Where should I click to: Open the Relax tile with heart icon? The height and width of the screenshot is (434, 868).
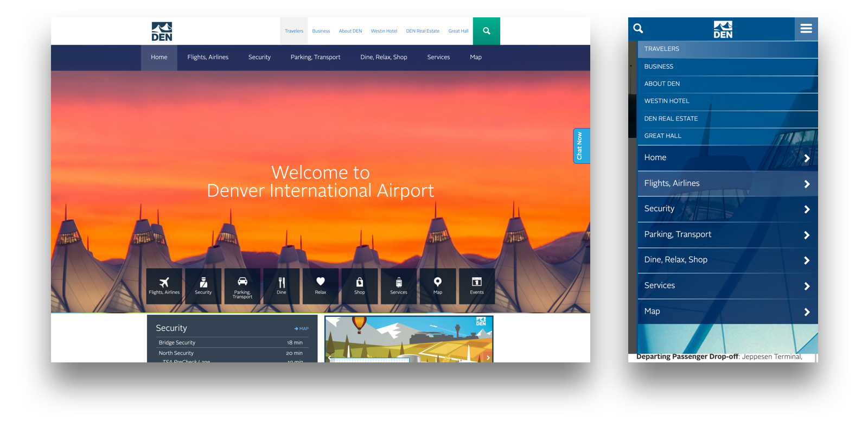(321, 286)
